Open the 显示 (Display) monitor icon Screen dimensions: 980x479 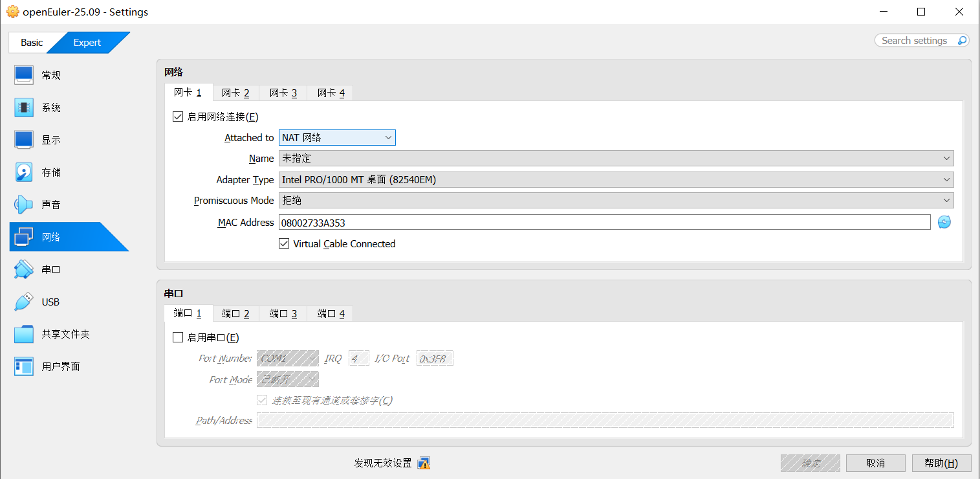(24, 140)
